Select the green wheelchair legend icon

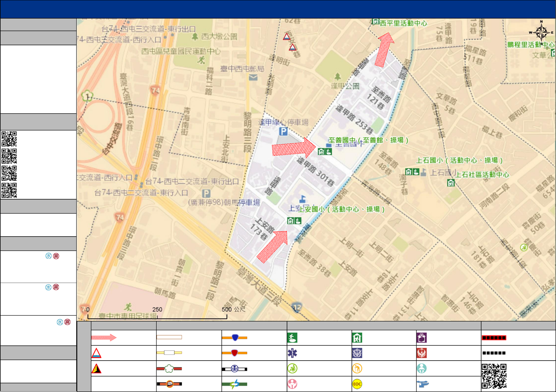tap(292, 369)
